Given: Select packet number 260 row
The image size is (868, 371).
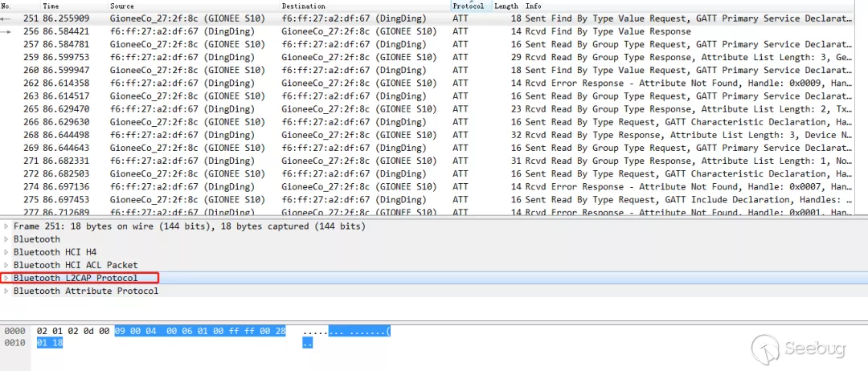Looking at the screenshot, I should pos(428,70).
